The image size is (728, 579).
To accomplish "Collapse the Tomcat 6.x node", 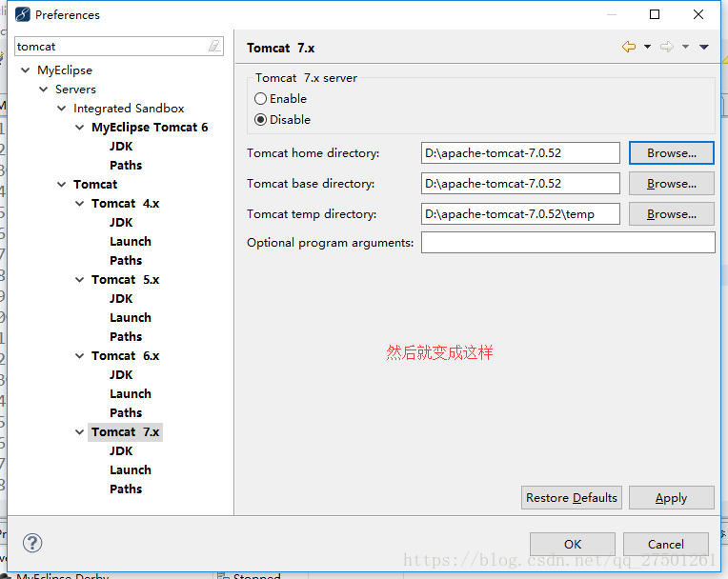I will pos(80,356).
